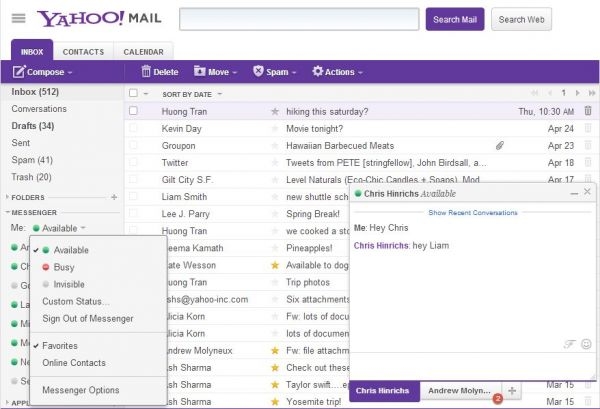This screenshot has height=409, width=600.
Task: Tick the Twitter email checkbox
Action: tap(133, 162)
